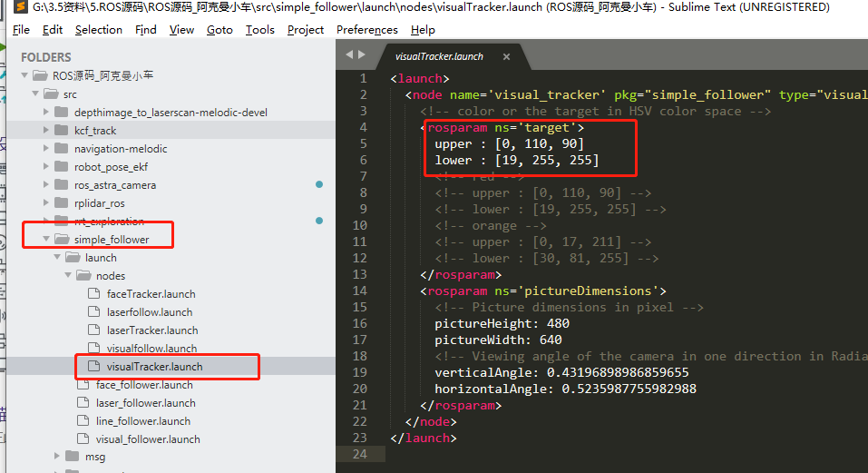
Task: Expand the navigation-melodic folder
Action: pos(46,149)
